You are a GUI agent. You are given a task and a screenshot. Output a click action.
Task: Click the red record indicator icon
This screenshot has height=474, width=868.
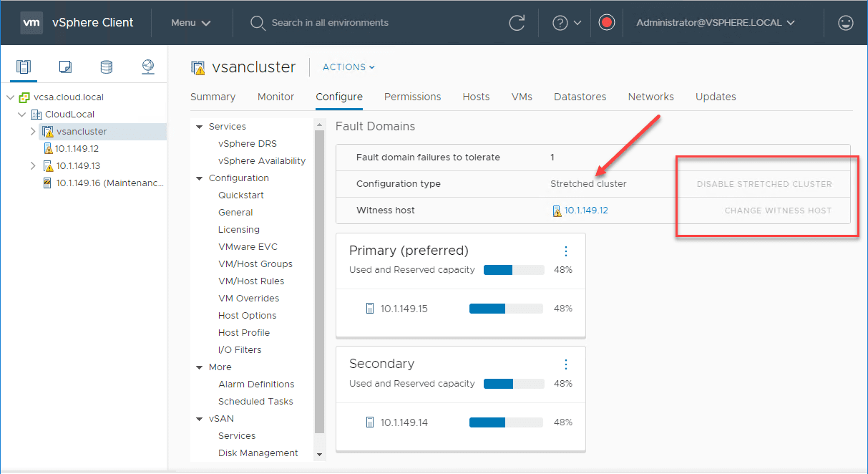click(607, 23)
